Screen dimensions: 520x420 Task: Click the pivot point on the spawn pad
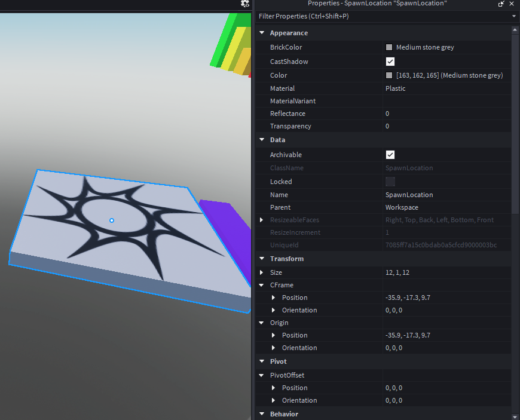click(112, 220)
